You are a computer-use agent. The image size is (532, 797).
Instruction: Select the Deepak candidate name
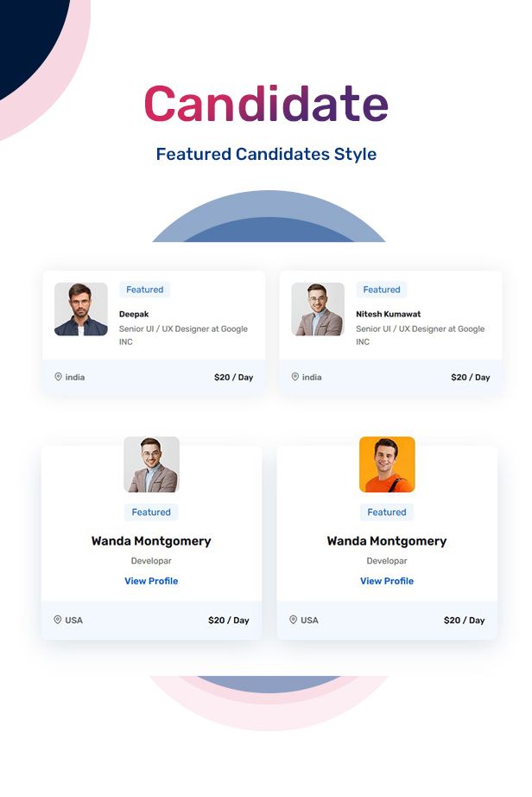click(134, 315)
